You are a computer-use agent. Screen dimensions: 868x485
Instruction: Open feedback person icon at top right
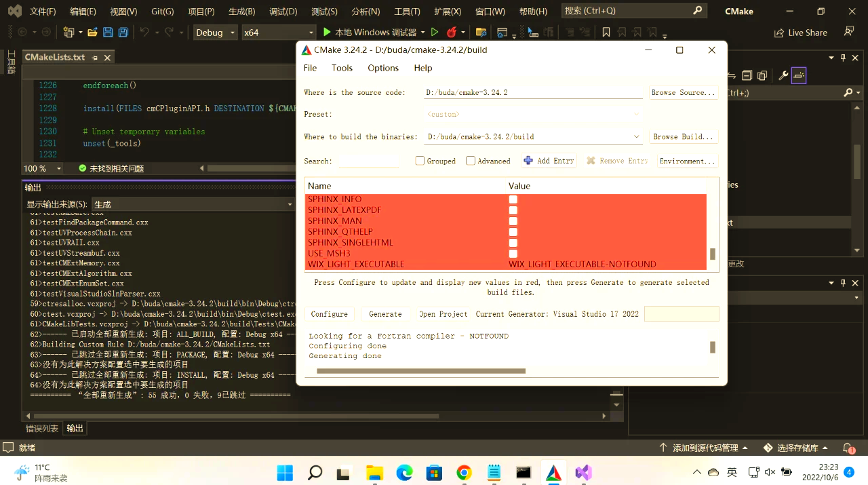[x=849, y=32]
